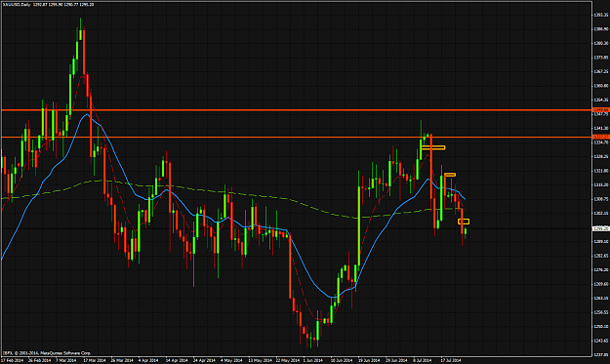Click the 13 May 2014 date label
610x364 pixels.
(x=260, y=360)
